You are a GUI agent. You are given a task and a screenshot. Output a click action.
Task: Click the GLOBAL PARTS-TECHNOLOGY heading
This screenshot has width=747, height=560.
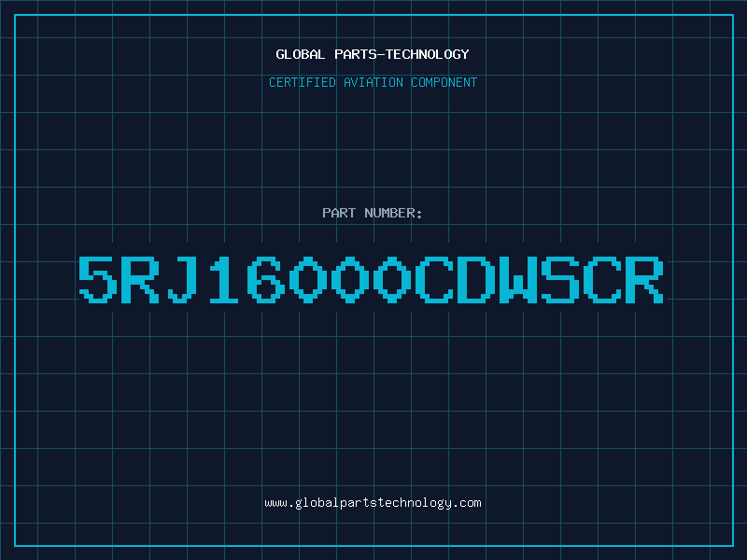[373, 54]
